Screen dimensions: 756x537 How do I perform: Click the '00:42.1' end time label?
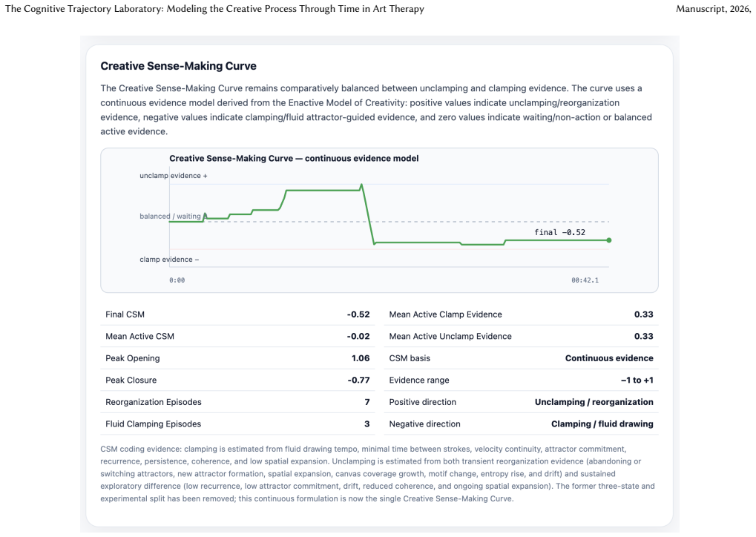coord(585,280)
